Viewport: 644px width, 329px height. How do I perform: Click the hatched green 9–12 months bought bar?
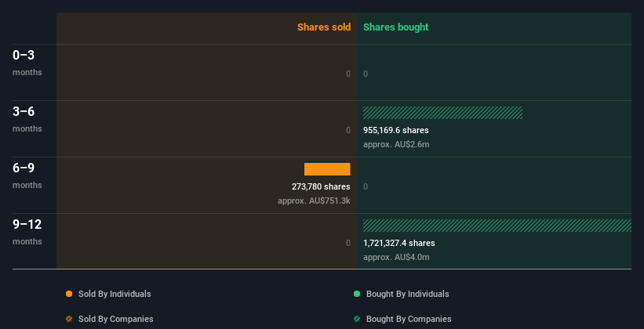[497, 226]
